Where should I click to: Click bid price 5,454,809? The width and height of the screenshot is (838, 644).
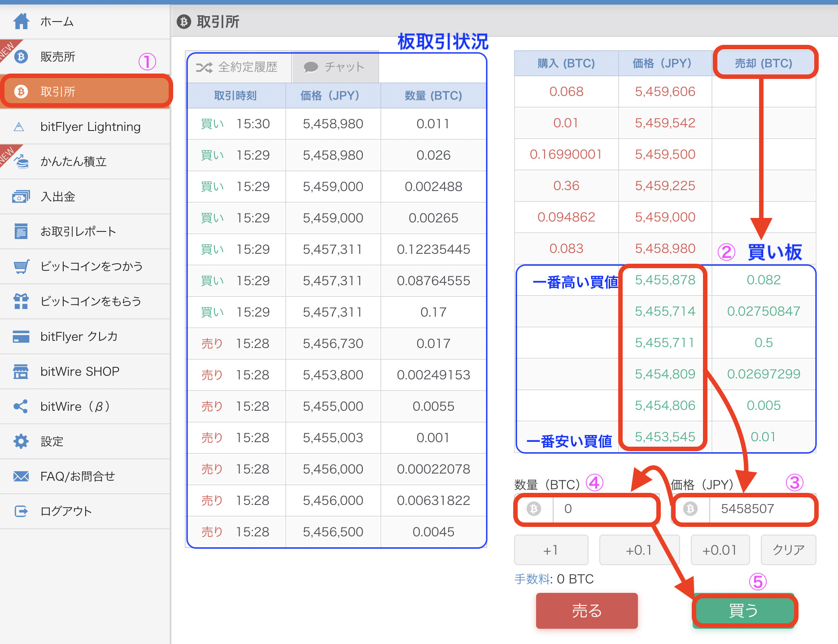pos(665,374)
